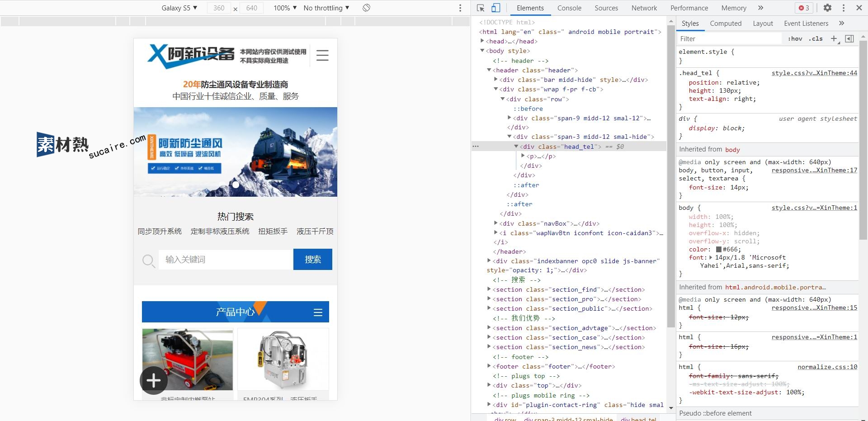Open DevTools customize menu (three dots)
Screen dimensions: 868x421
click(x=844, y=8)
